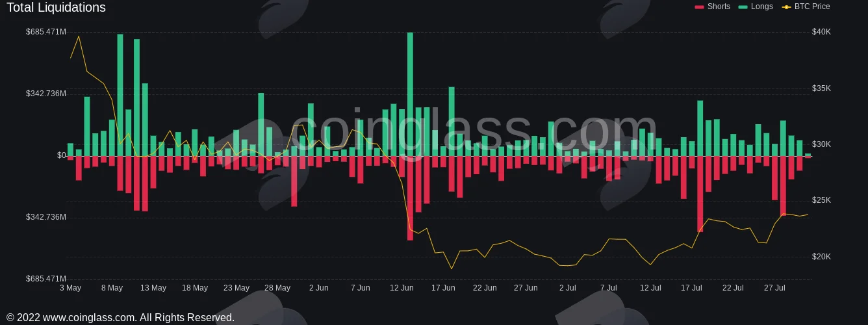Click the tallest green long bar near 12 Jun
Image resolution: width=868 pixels, height=325 pixels.
click(410, 94)
